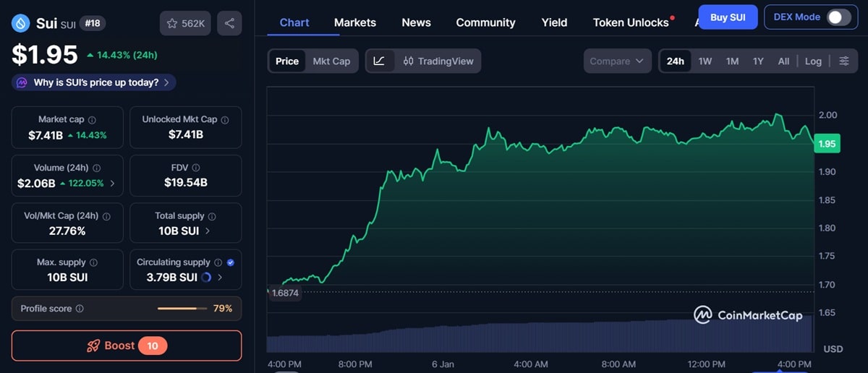The image size is (868, 373).
Task: Click the 1.6874 opening price label
Action: coord(284,293)
